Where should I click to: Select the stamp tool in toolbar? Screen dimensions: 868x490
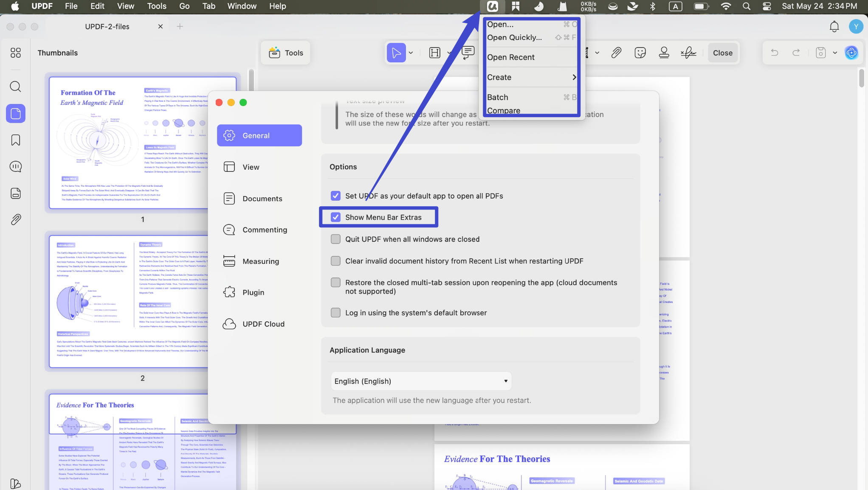664,53
